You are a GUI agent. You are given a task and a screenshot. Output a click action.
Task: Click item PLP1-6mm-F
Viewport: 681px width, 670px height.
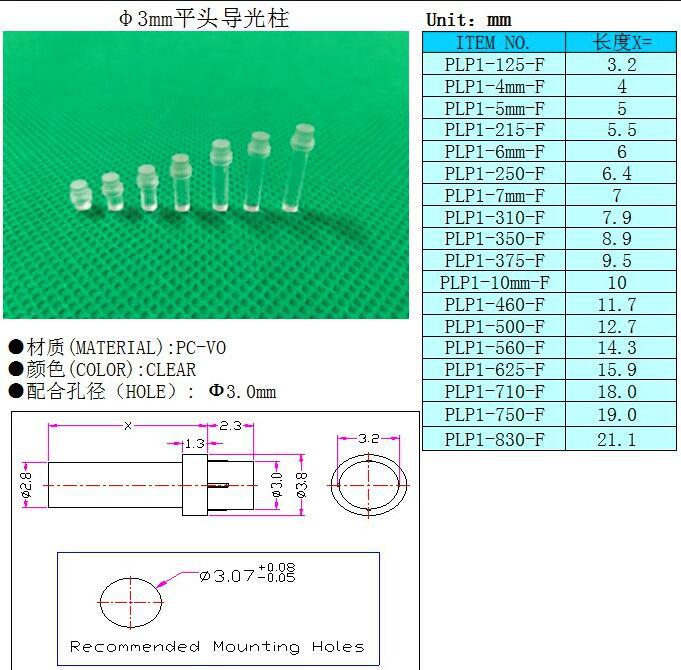(x=494, y=152)
